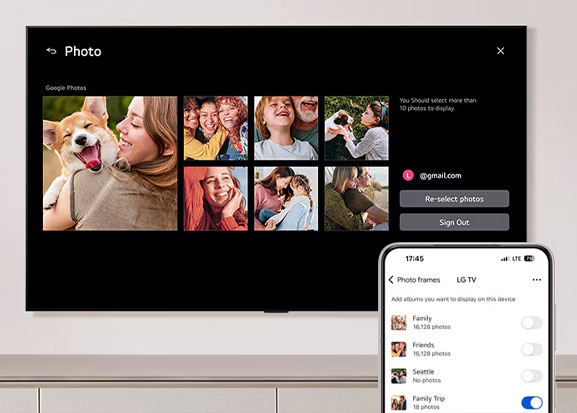Select the mother and daughter hugging photo
Screen dimensions: 577x413
point(286,199)
